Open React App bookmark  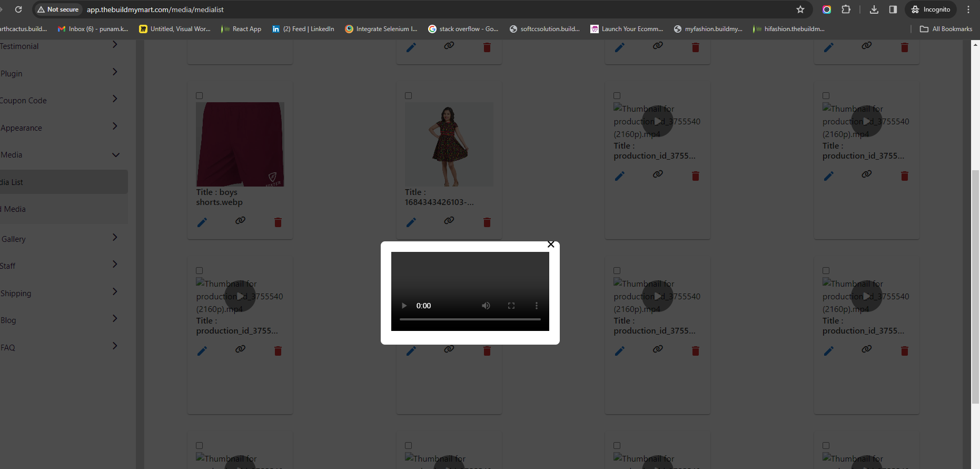point(241,29)
